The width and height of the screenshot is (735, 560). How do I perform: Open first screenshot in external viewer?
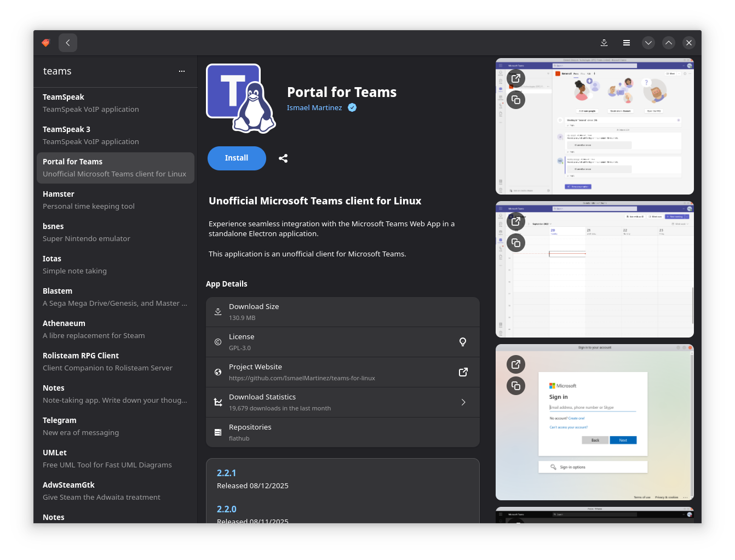516,78
